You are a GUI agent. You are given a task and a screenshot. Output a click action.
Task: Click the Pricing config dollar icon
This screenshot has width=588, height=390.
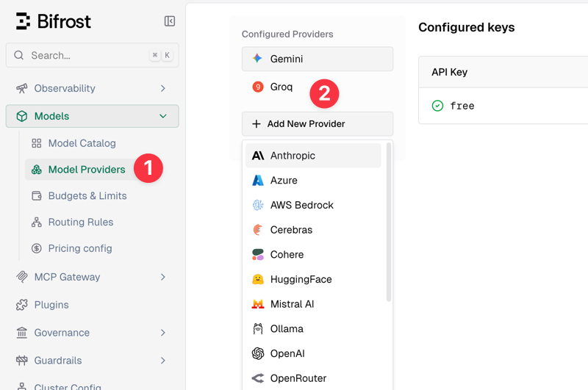coord(36,248)
